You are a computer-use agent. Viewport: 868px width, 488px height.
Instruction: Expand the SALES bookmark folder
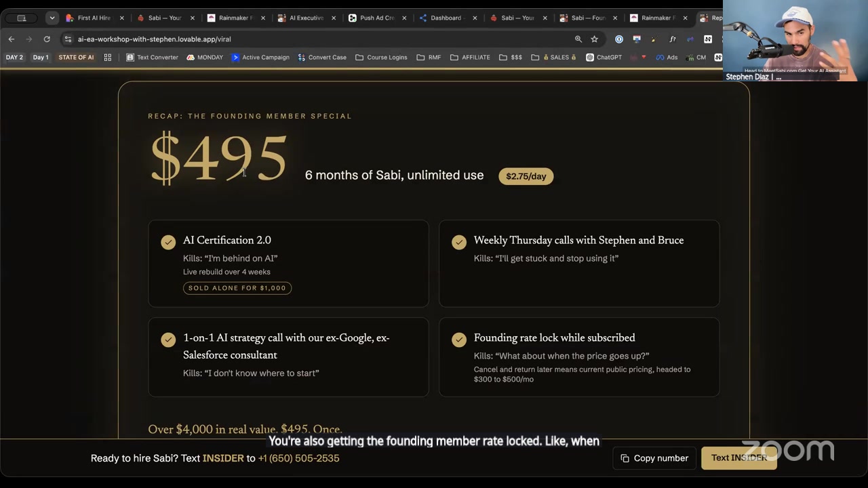[x=554, y=58]
